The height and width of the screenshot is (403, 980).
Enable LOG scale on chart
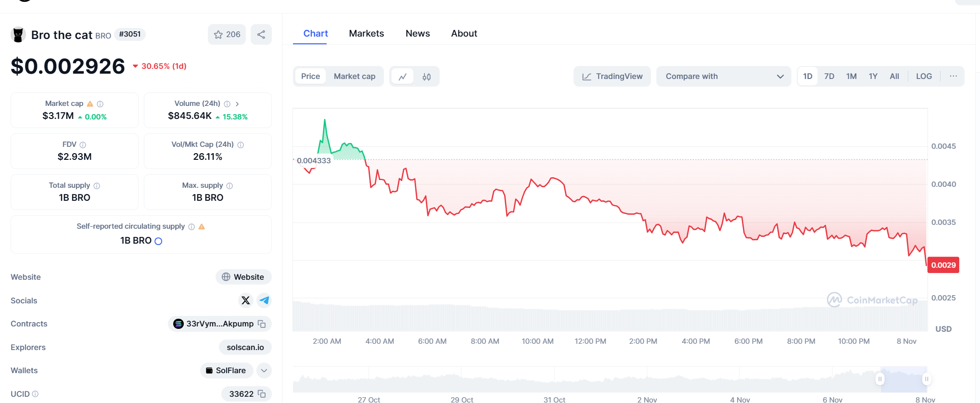(924, 77)
